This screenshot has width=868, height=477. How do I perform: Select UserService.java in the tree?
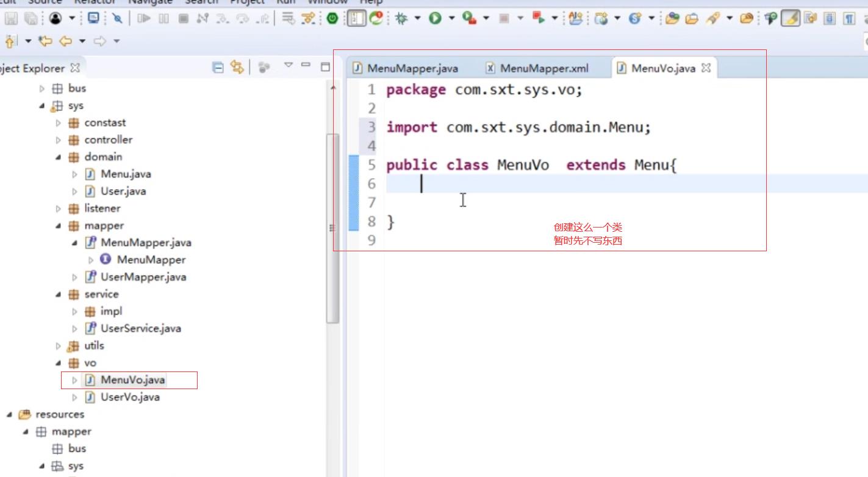[140, 328]
